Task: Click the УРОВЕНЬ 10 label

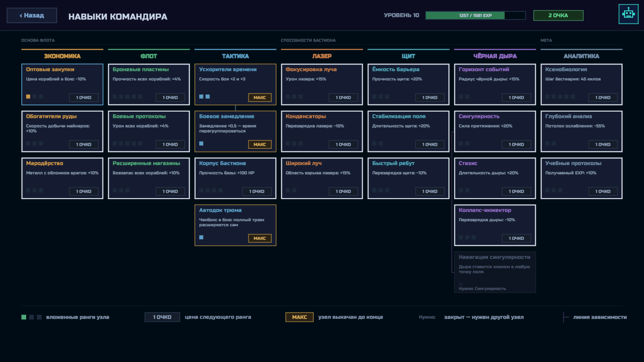Action: [401, 15]
